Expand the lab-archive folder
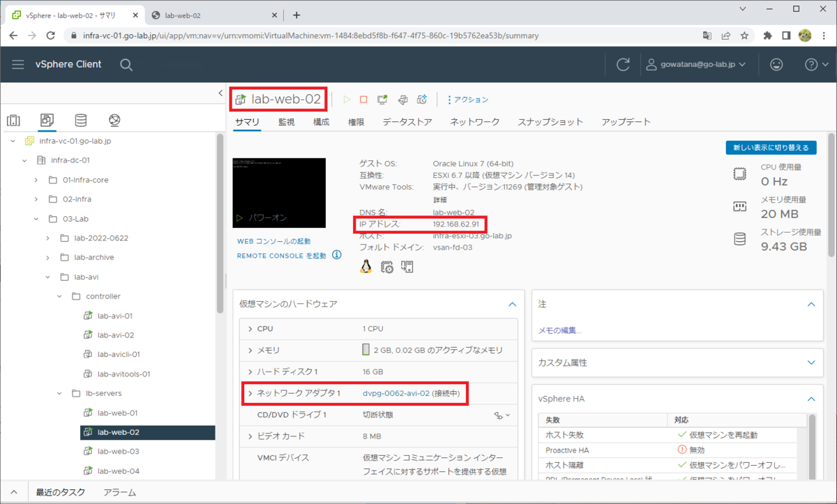 (x=48, y=257)
